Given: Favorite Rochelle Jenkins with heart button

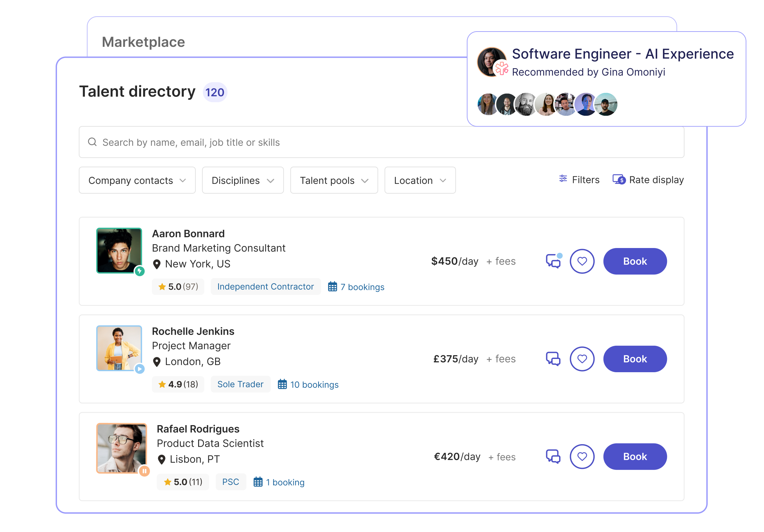Looking at the screenshot, I should tap(582, 359).
